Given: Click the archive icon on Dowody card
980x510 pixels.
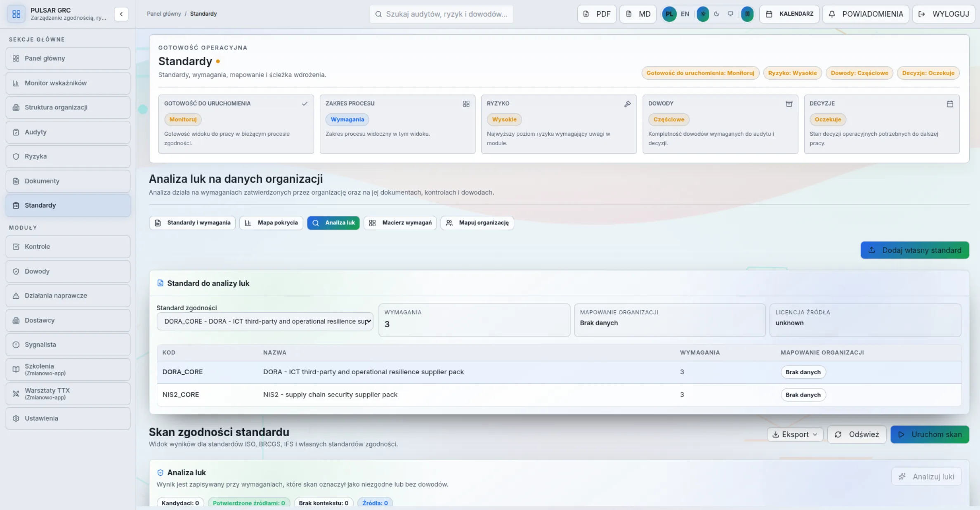Looking at the screenshot, I should [789, 104].
